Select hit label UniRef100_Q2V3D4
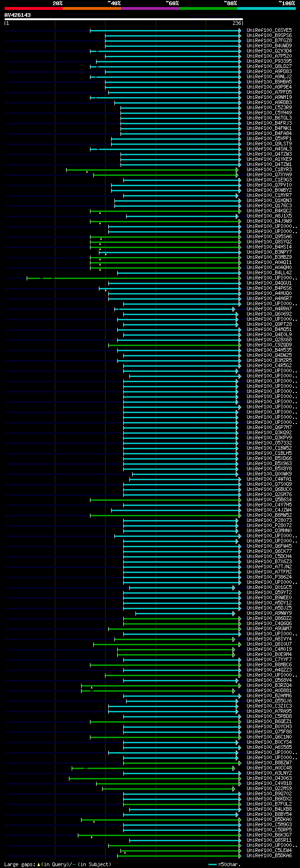The height and width of the screenshot is (868, 300). point(269,51)
